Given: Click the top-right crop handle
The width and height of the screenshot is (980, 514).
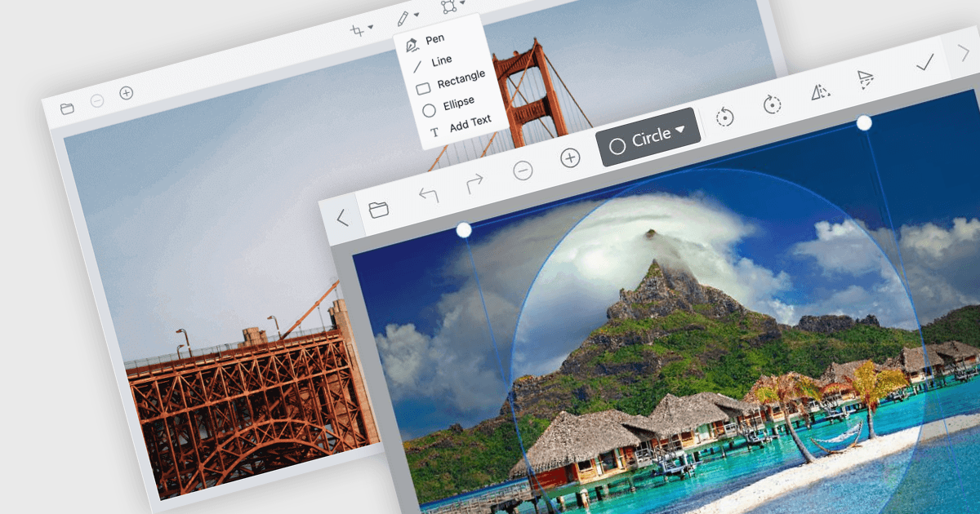Looking at the screenshot, I should point(864,122).
